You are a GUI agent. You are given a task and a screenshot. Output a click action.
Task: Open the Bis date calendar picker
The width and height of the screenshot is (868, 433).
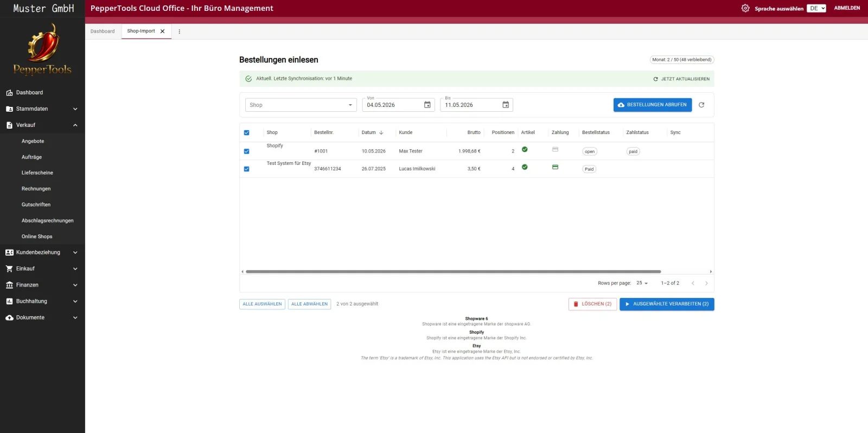(506, 105)
